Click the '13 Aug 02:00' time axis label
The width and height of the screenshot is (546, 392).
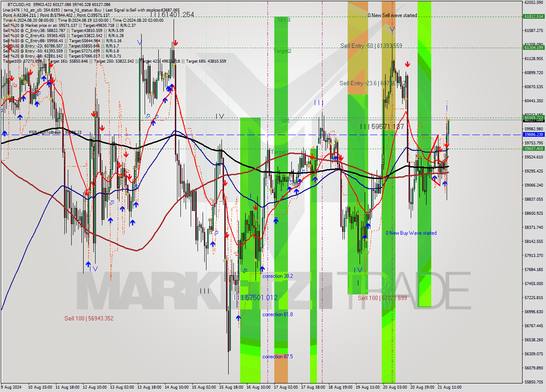[x=122, y=388]
